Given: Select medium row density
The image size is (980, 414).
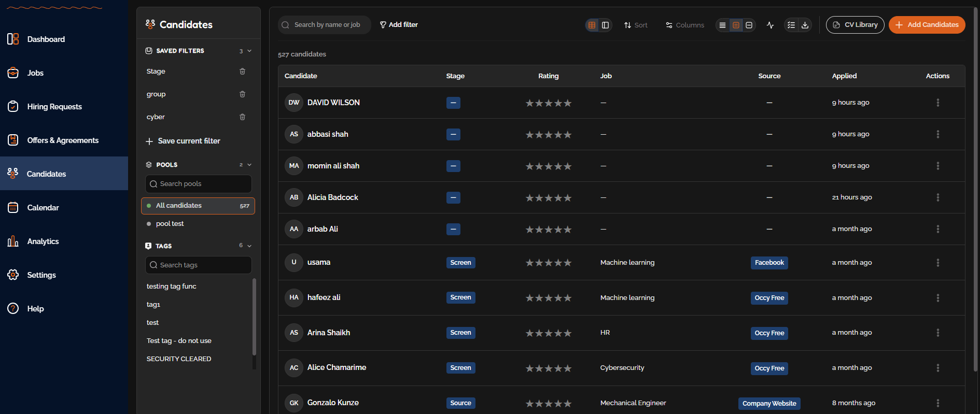Looking at the screenshot, I should [736, 25].
